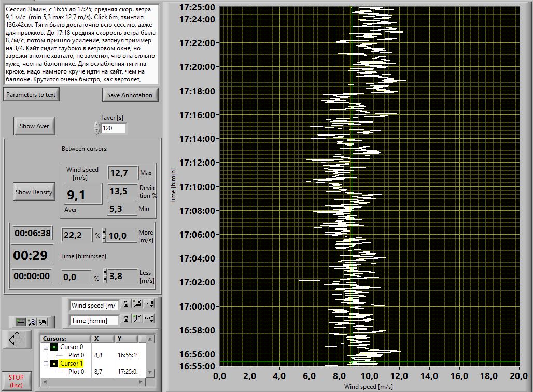Click the time indicator 00:00:00

(x=32, y=276)
